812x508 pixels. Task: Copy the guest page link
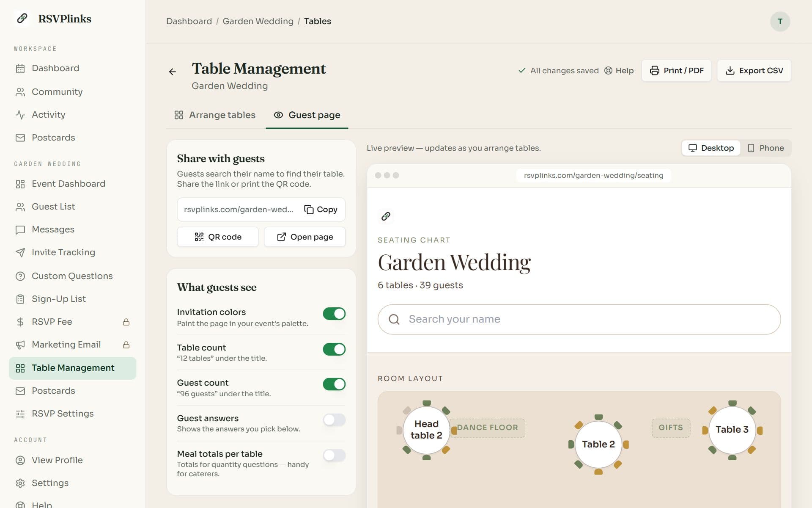pyautogui.click(x=321, y=210)
